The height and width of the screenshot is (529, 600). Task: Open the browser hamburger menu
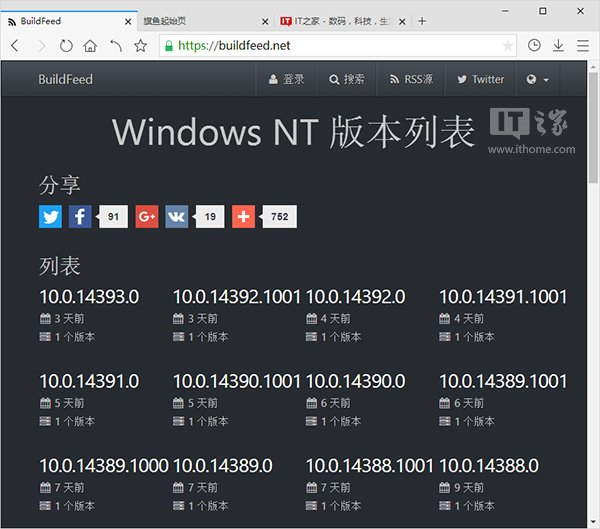point(583,45)
